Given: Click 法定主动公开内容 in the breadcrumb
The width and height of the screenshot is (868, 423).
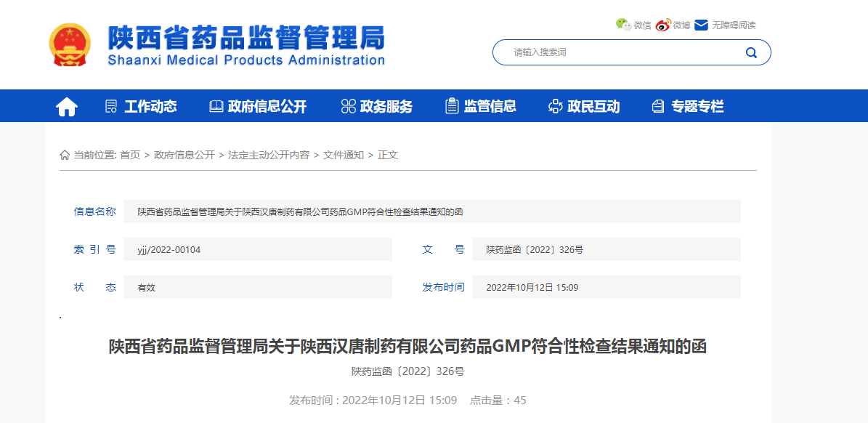Looking at the screenshot, I should (x=269, y=155).
